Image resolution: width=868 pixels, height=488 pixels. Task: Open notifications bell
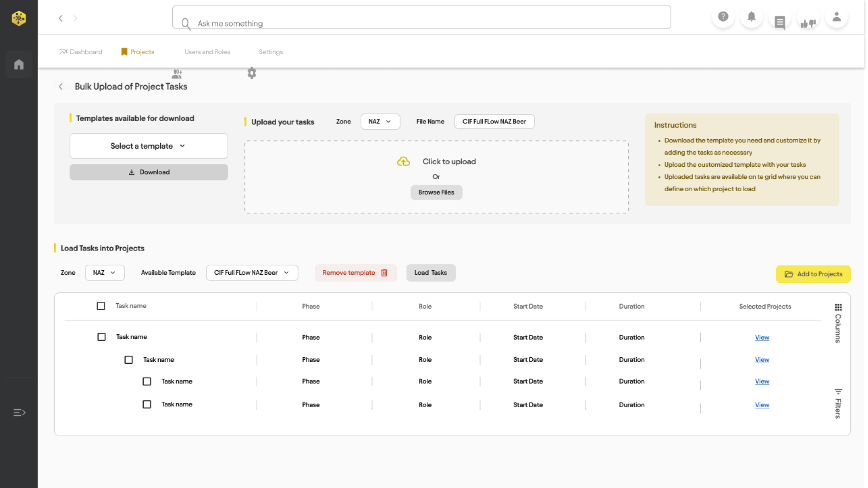tap(751, 17)
